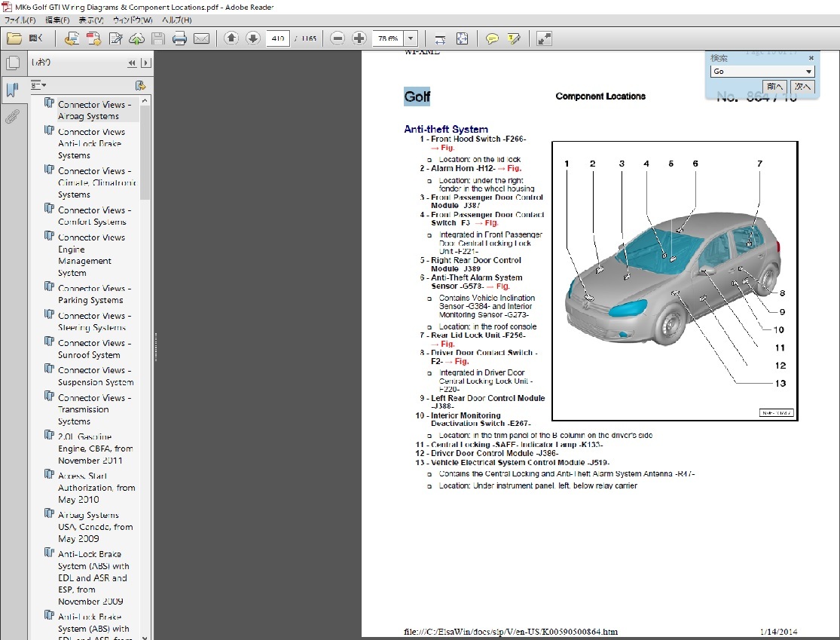
Task: Click the expand panel arrow button
Action: tap(145, 63)
